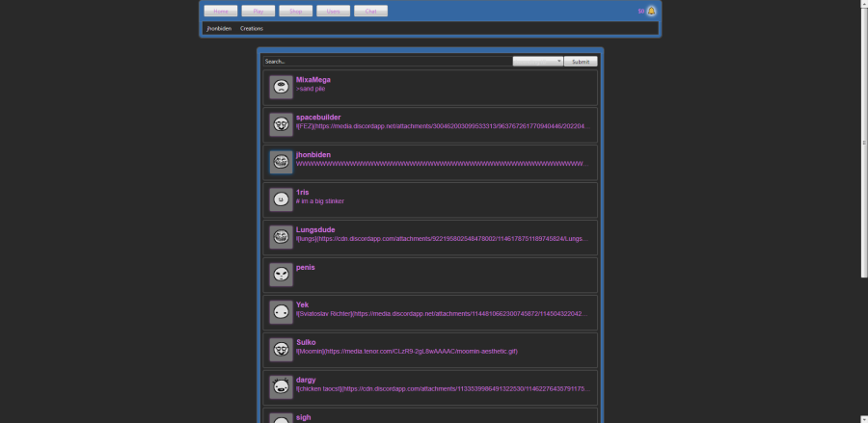The height and width of the screenshot is (423, 868).
Task: Switch to the Play page
Action: [x=258, y=12]
